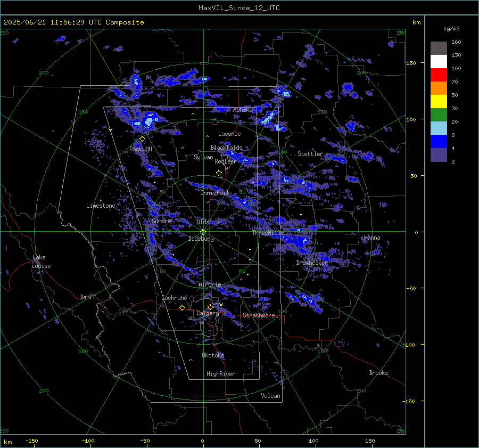479x448 pixels.
Task: Click the Okotoks town label
Action: point(213,355)
